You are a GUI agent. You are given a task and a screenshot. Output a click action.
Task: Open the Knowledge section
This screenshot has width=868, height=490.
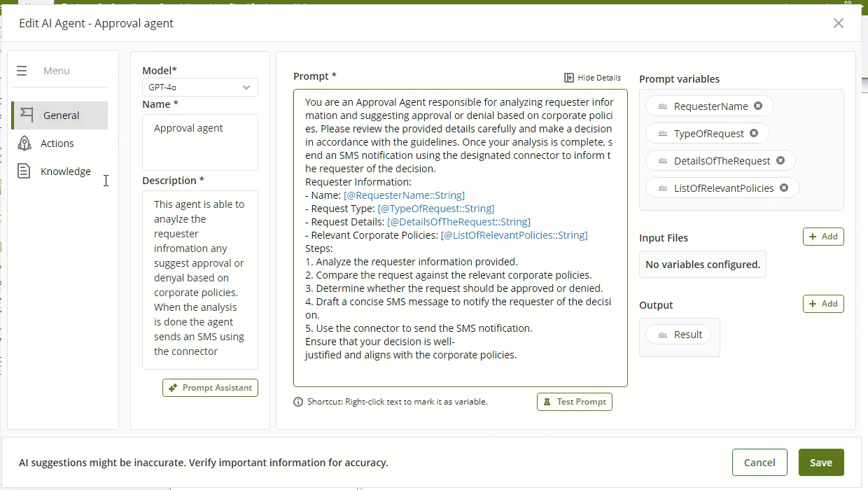(65, 171)
